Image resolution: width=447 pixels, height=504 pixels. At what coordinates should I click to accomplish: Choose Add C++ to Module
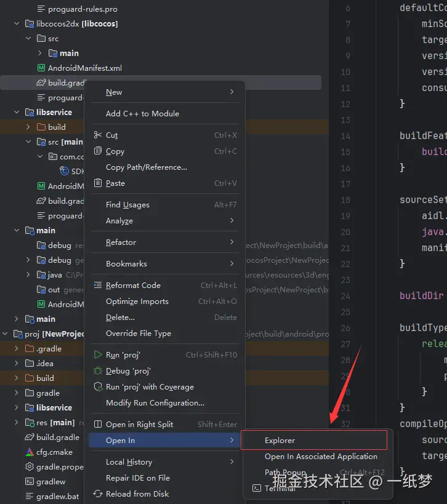[164, 113]
